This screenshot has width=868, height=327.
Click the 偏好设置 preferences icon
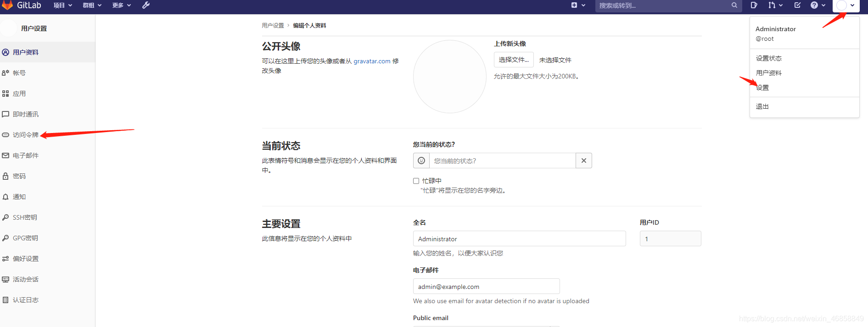tap(6, 259)
